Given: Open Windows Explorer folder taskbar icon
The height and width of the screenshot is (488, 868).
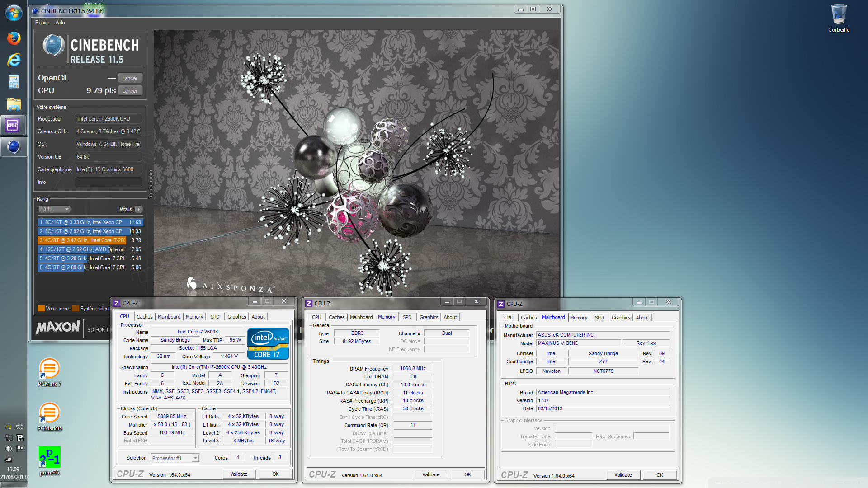Looking at the screenshot, I should tap(14, 104).
